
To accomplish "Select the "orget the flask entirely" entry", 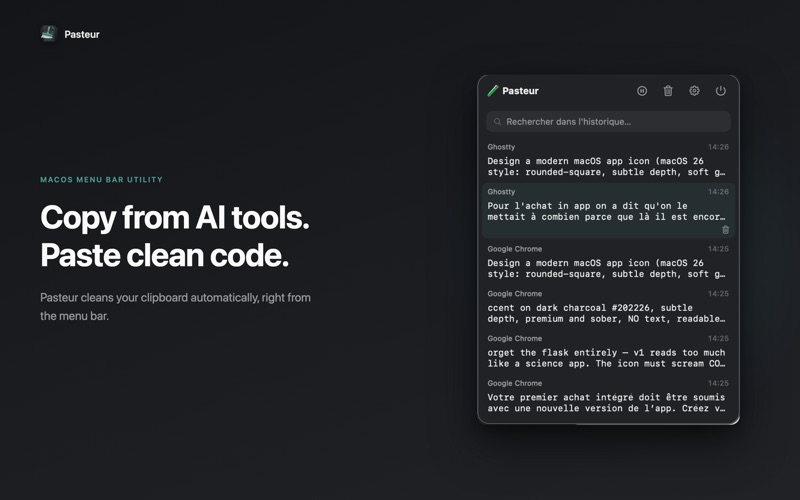I will coord(608,352).
